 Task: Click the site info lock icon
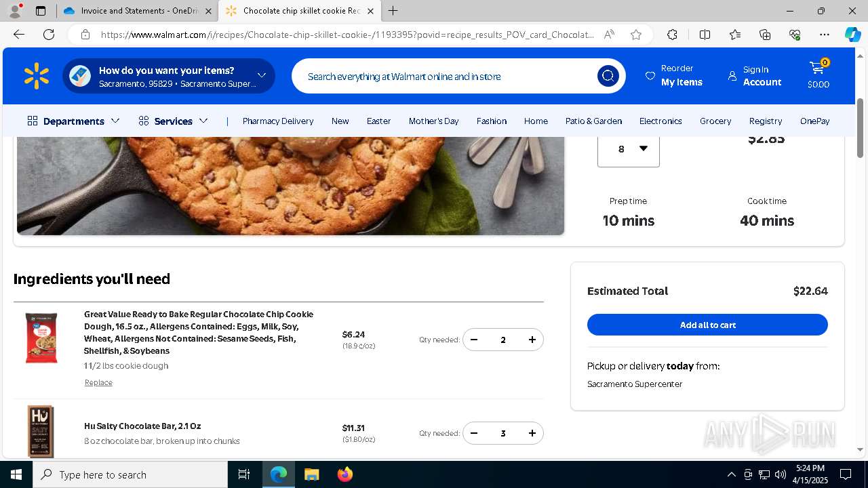point(85,35)
